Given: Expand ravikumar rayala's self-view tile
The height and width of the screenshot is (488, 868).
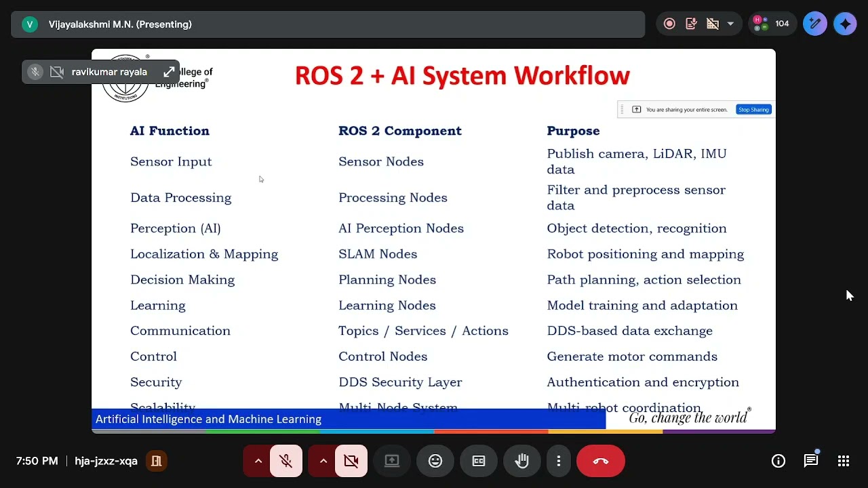Looking at the screenshot, I should (x=169, y=72).
